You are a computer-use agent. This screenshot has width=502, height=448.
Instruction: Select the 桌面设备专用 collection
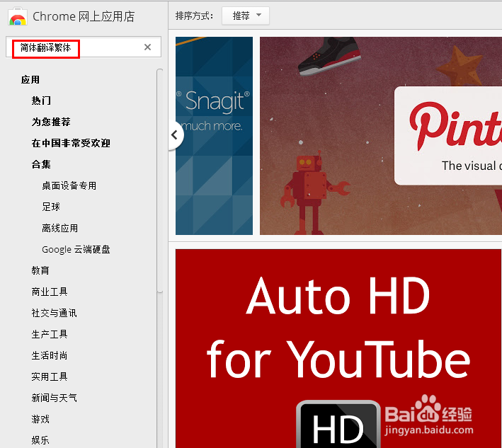tap(69, 185)
